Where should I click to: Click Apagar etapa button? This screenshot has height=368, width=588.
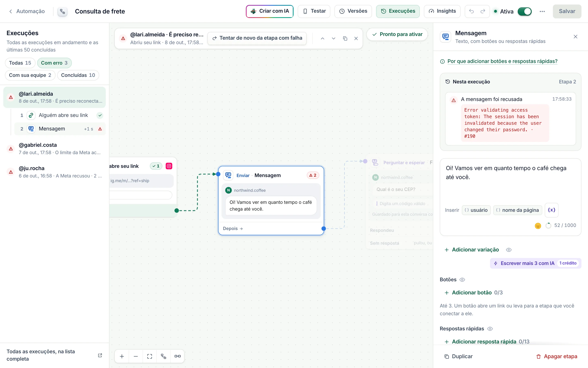coord(557,356)
